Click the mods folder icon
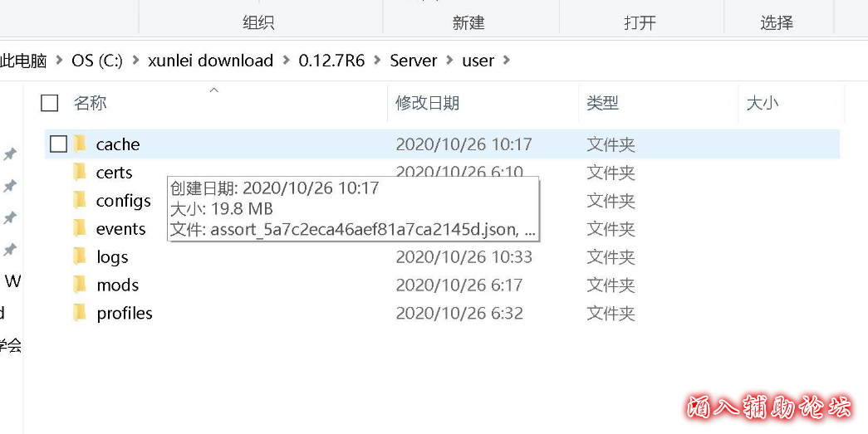The height and width of the screenshot is (434, 868). point(80,285)
